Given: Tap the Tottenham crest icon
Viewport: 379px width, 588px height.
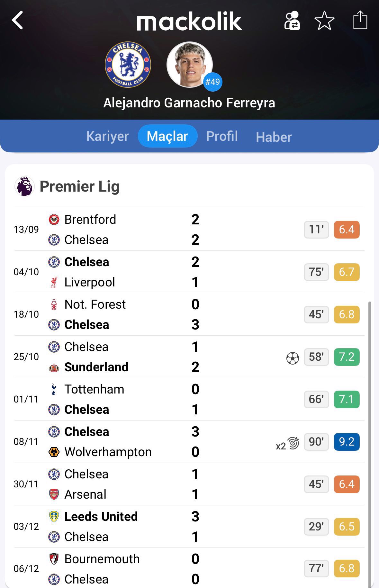Looking at the screenshot, I should click(54, 389).
